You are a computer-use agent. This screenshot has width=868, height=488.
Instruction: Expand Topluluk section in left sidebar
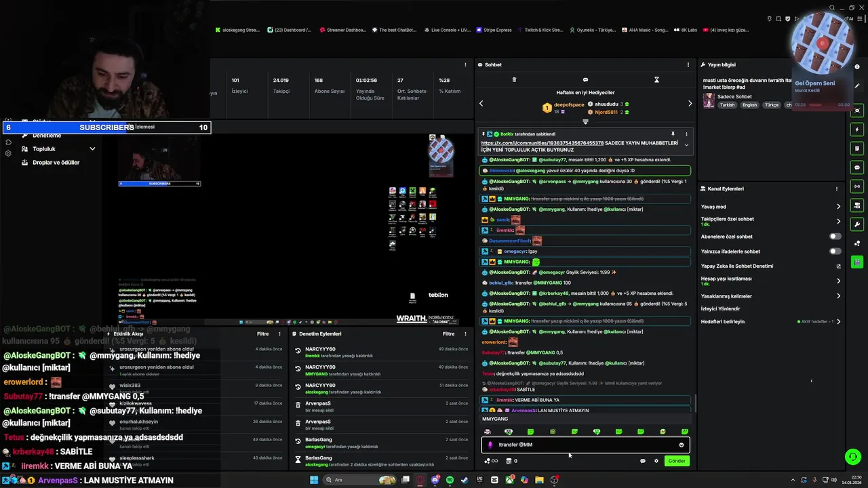60,149
